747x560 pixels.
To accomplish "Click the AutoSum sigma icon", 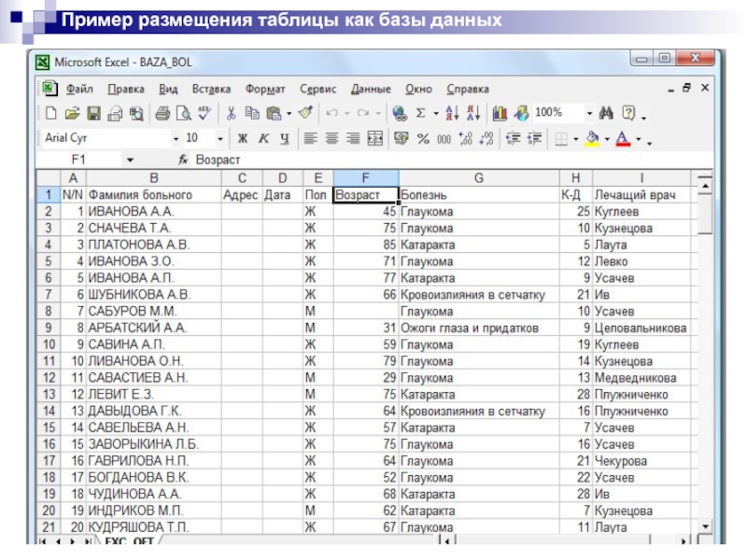I will coord(421,114).
